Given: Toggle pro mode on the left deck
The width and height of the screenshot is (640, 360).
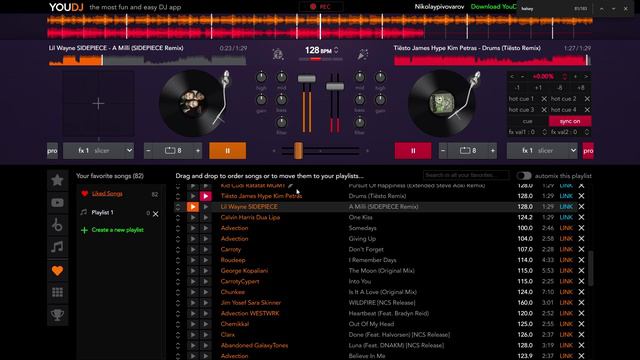Looking at the screenshot, I should pos(52,151).
